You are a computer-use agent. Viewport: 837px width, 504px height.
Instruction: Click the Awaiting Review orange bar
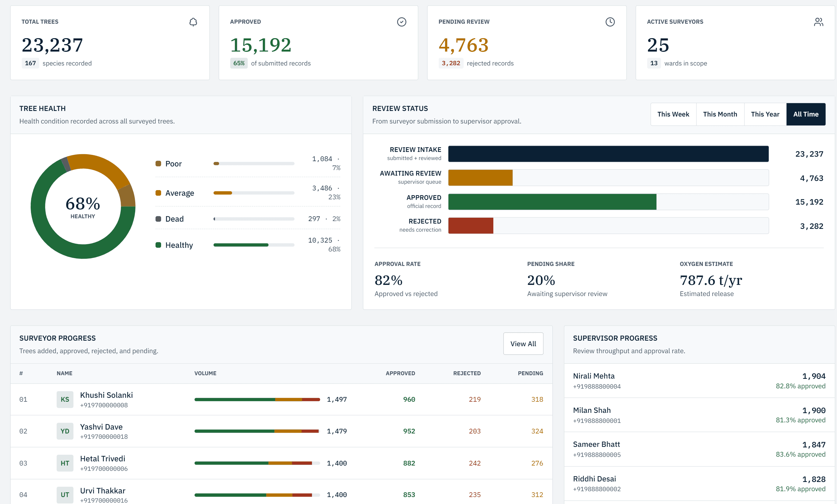pyautogui.click(x=481, y=178)
